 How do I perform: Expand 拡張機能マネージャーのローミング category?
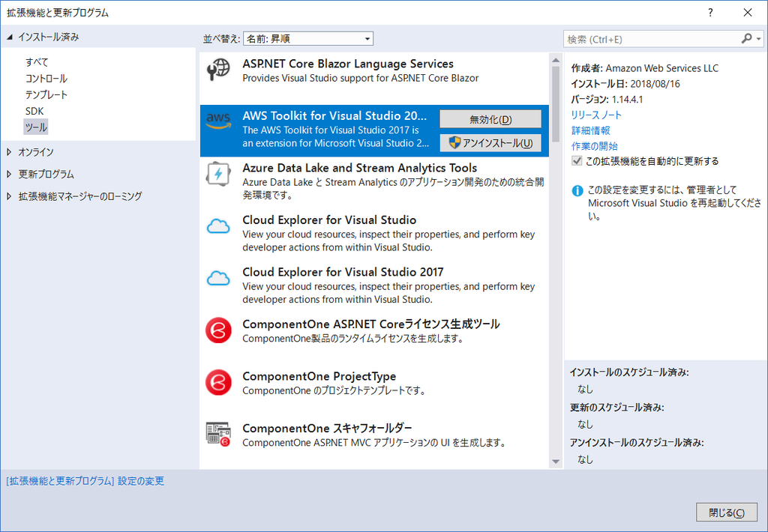click(x=9, y=196)
